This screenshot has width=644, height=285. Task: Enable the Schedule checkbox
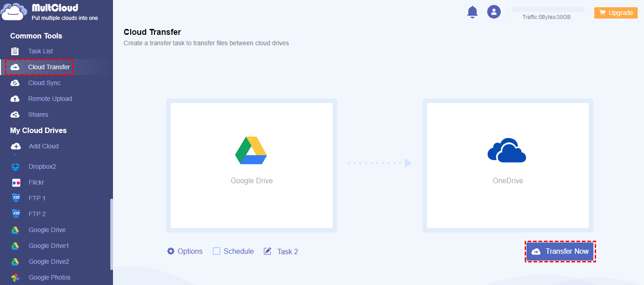tap(216, 251)
